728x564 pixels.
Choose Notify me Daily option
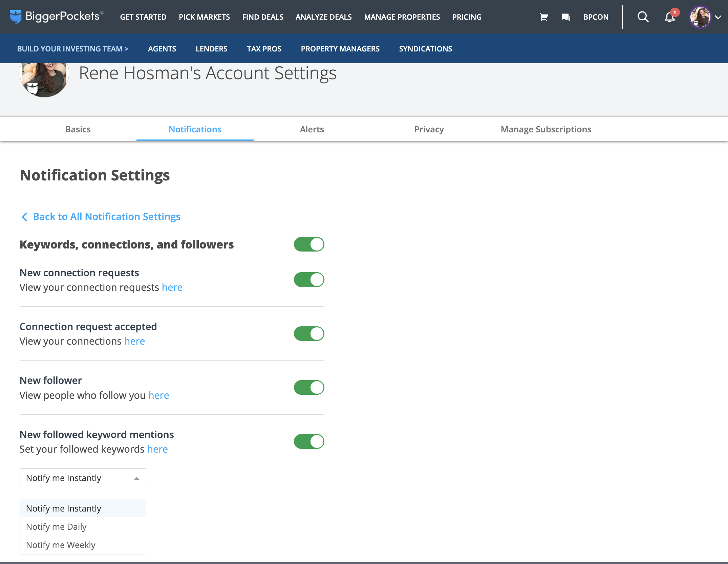[x=83, y=527]
